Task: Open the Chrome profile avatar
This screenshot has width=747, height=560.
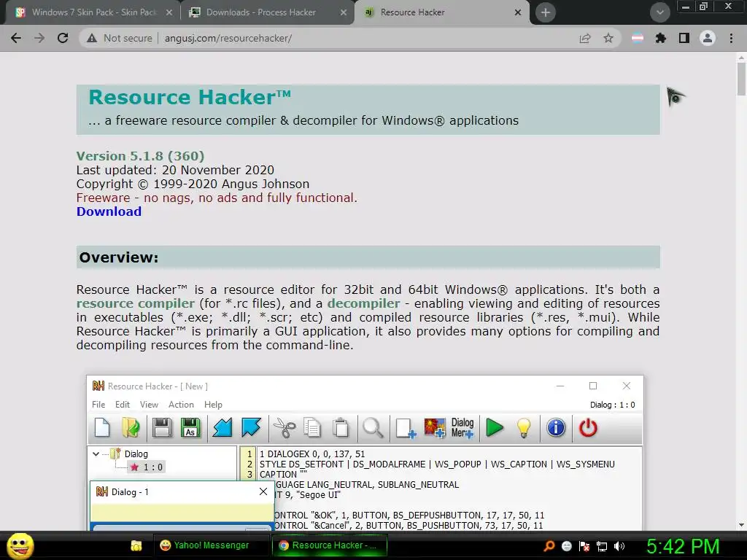Action: tap(708, 38)
